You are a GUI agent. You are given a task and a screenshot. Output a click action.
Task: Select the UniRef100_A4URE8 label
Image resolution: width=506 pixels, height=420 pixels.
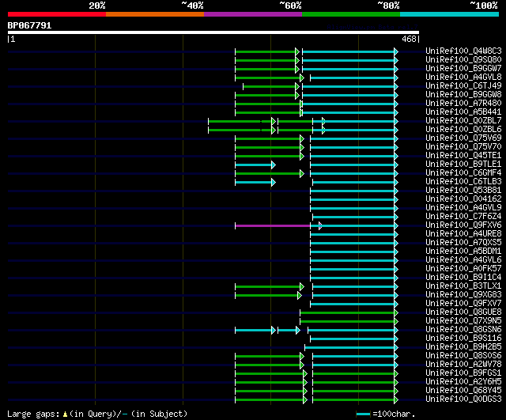click(463, 234)
